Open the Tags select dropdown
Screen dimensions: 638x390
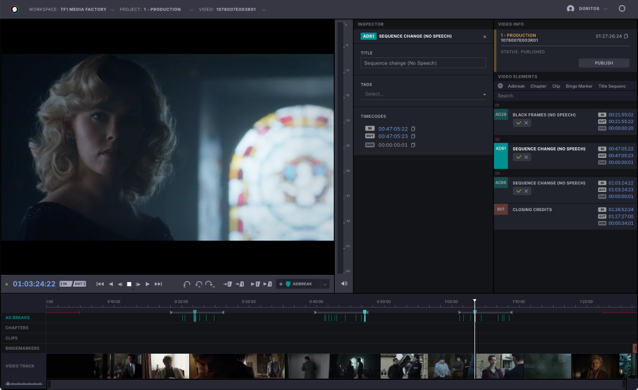423,94
